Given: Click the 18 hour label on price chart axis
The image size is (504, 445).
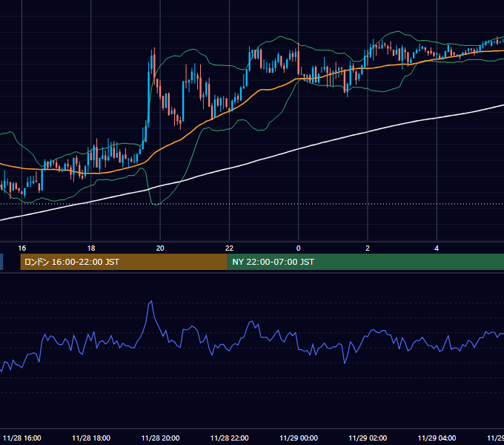Looking at the screenshot, I should [x=91, y=248].
